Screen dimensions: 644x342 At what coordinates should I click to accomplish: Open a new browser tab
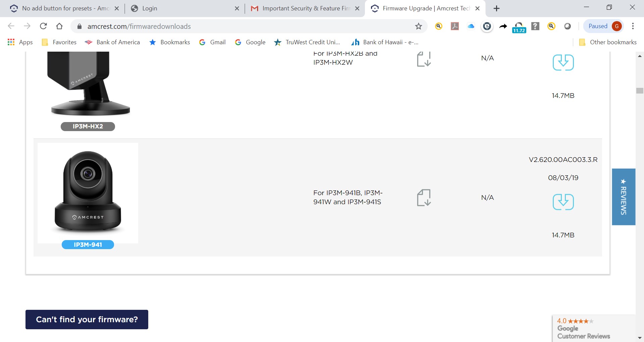[497, 8]
